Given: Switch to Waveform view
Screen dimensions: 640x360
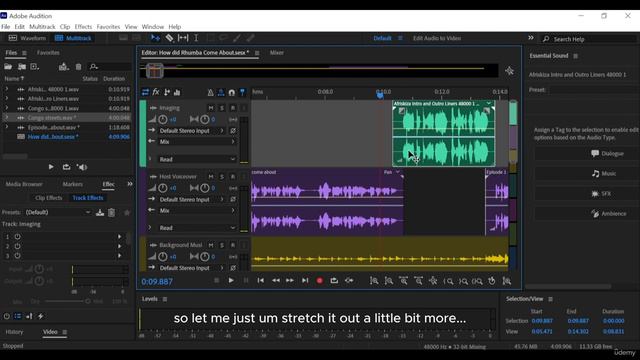Looking at the screenshot, I should (27, 38).
